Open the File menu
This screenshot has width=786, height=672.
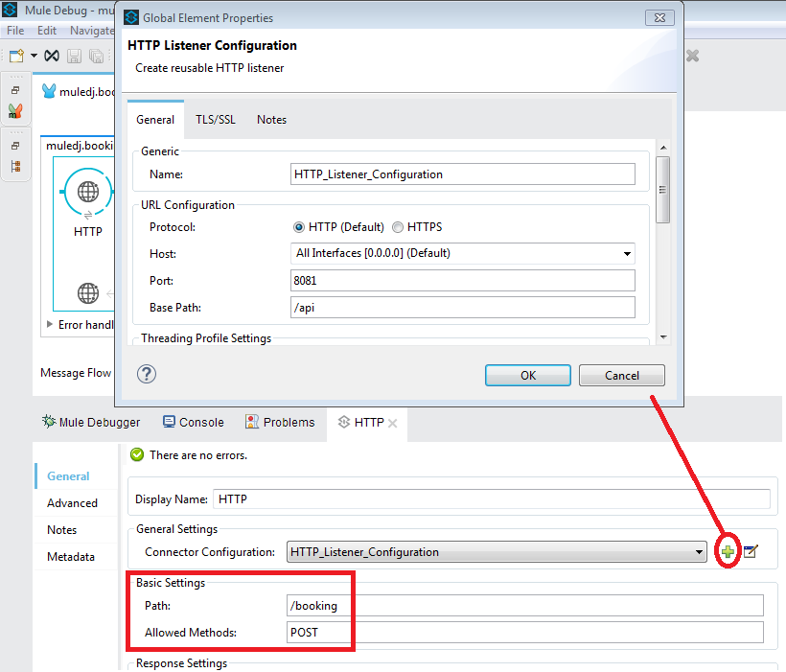coord(14,31)
